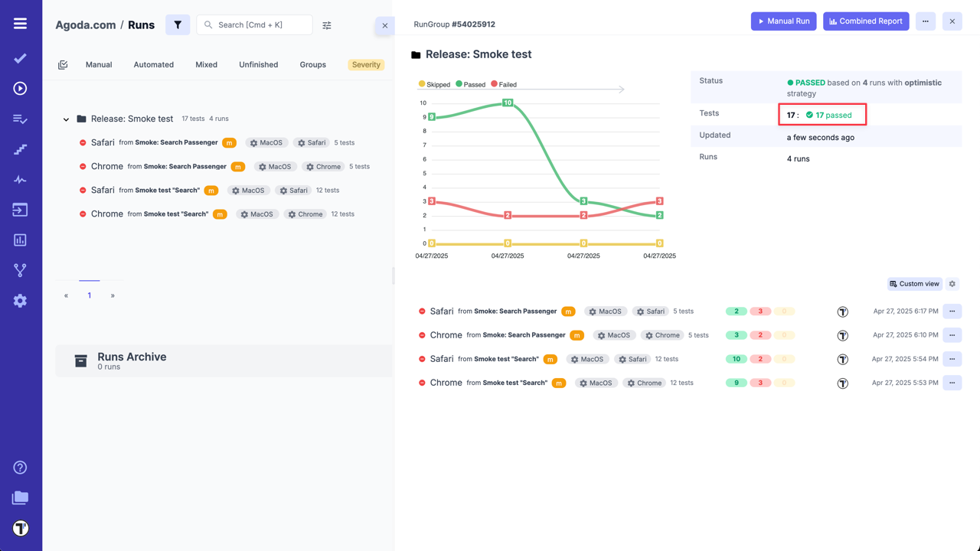The image size is (980, 551).
Task: Click the filter funnel button
Action: [178, 24]
